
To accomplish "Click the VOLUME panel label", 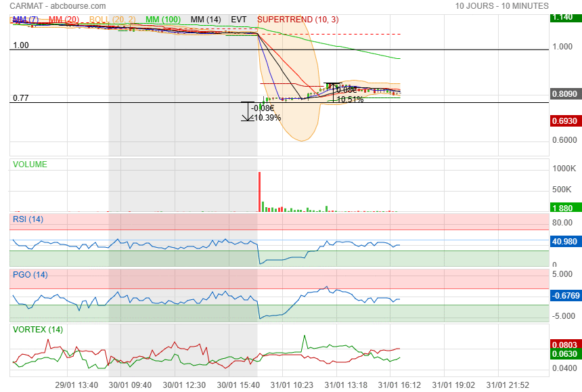I will pos(30,165).
